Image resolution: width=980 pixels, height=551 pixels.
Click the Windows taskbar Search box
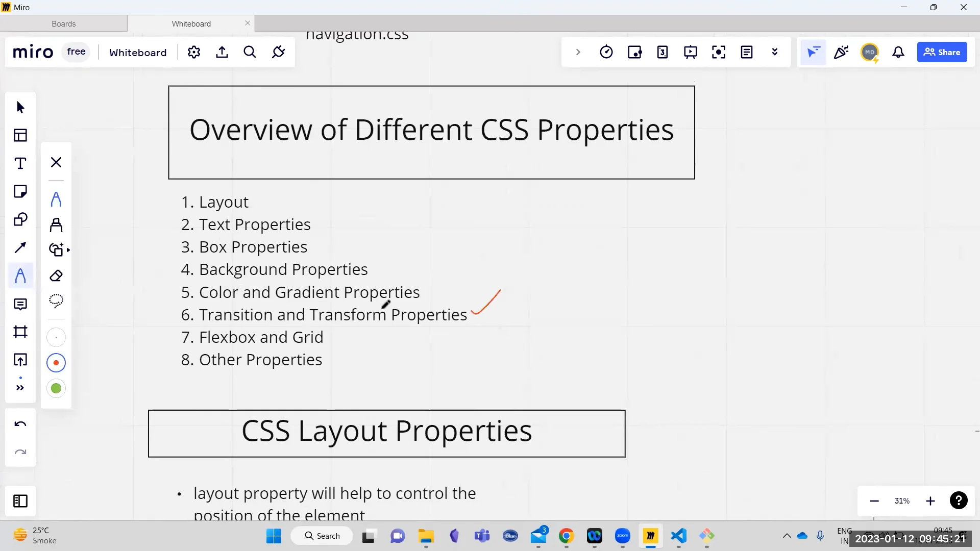(322, 536)
